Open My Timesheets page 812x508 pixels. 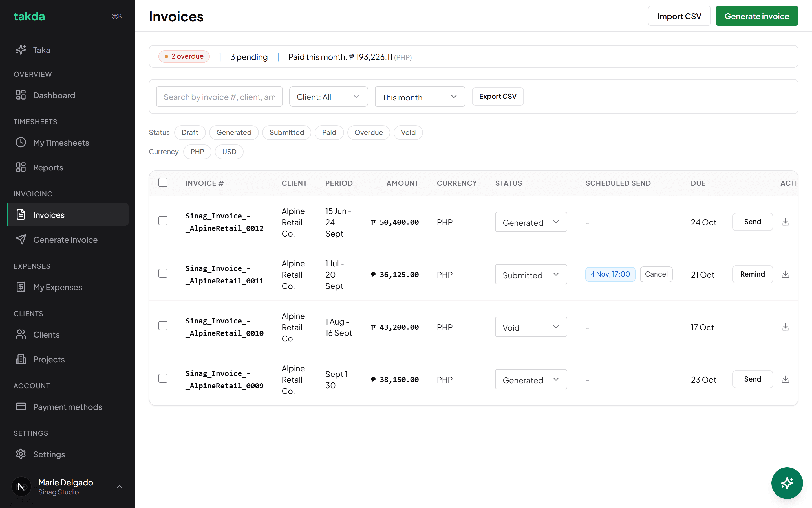click(67, 143)
